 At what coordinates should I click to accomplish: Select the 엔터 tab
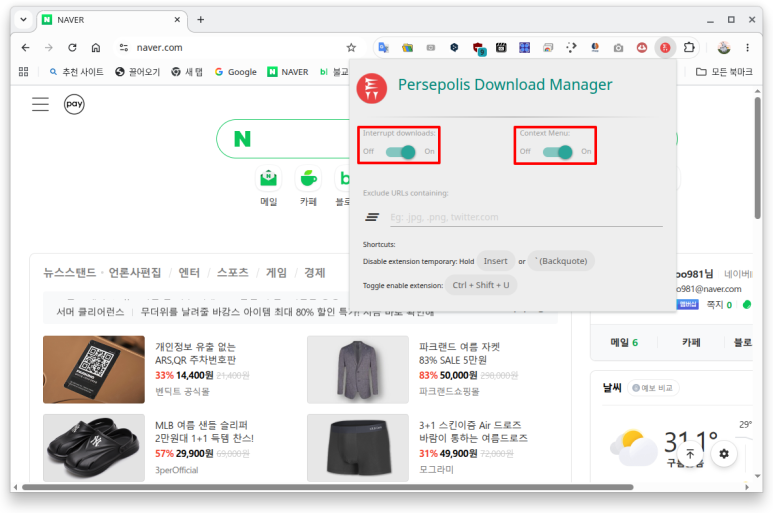[189, 273]
